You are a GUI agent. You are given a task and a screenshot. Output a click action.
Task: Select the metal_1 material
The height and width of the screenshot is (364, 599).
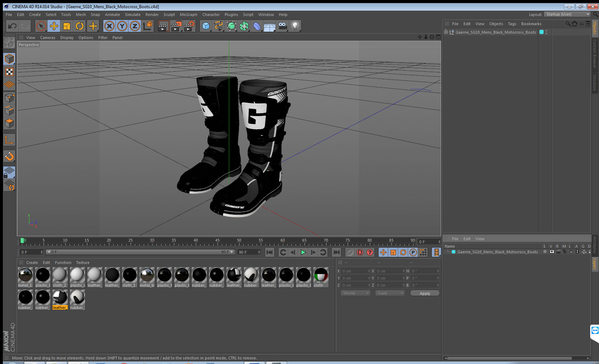click(25, 277)
